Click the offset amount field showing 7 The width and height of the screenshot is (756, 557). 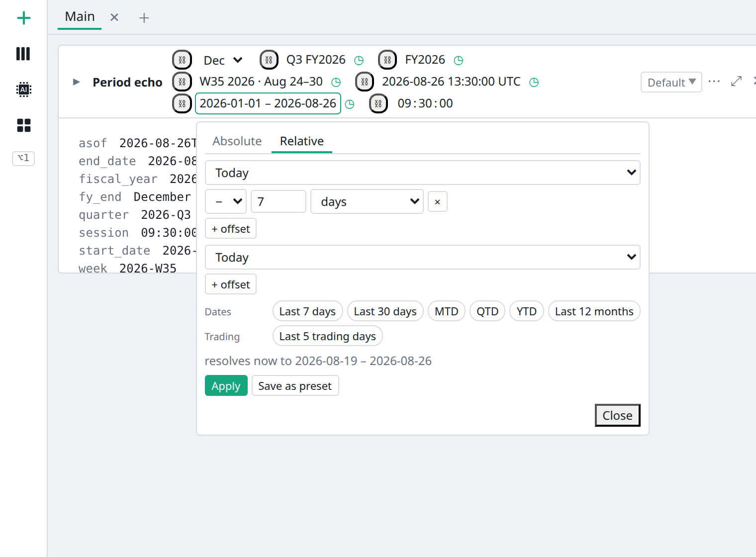point(279,201)
